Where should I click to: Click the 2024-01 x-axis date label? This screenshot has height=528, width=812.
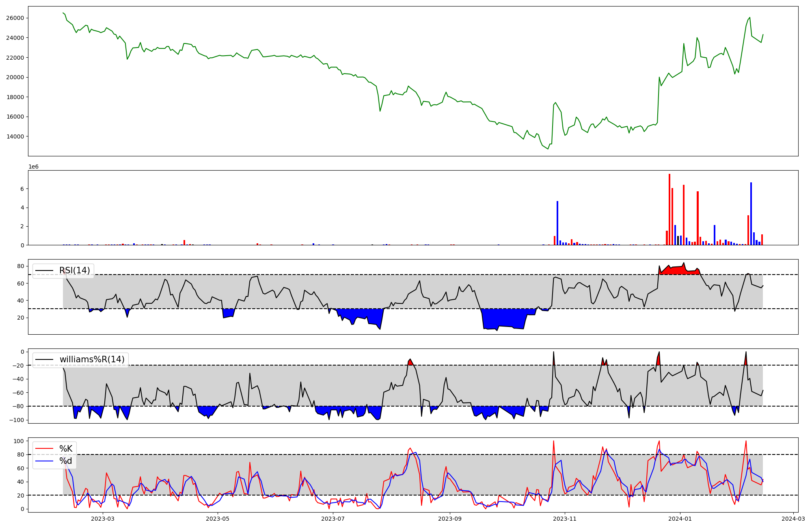680,519
